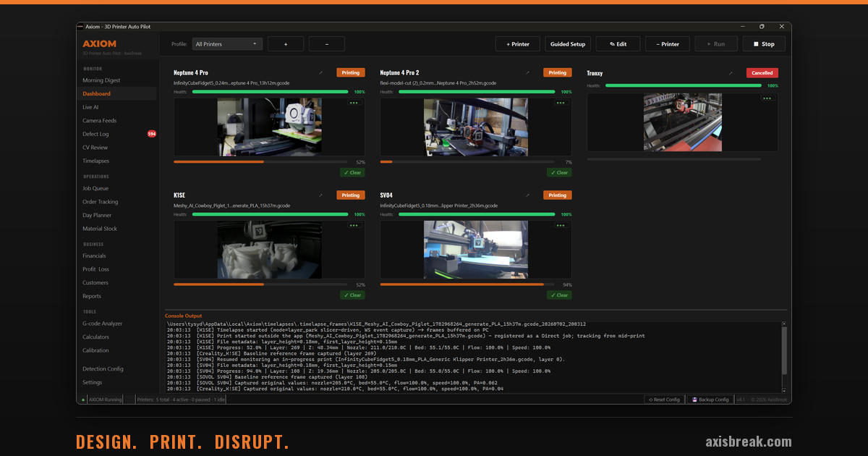Image resolution: width=868 pixels, height=456 pixels.
Task: Click Tronxy camera thumbnail
Action: pos(682,122)
